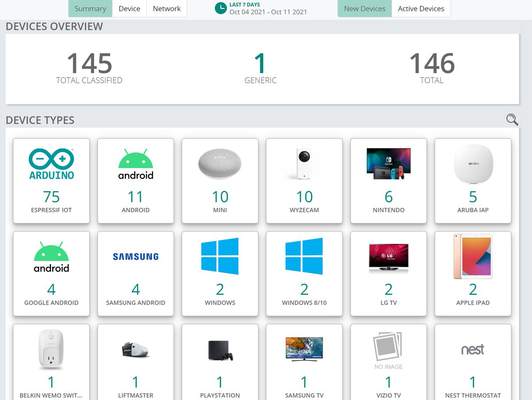
Task: Click the Nest logo on Nest Thermostat card
Action: 473,349
